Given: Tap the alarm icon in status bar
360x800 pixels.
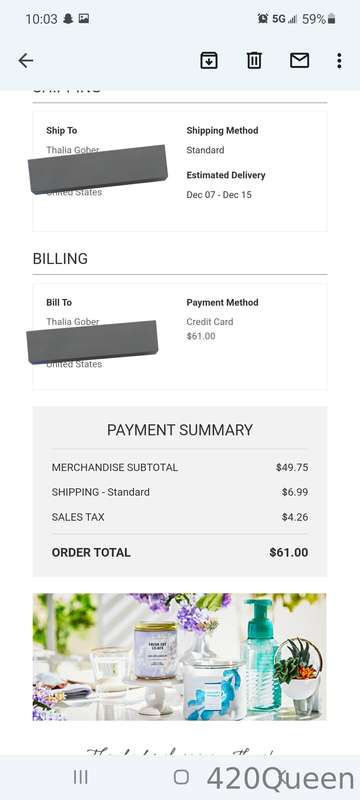Looking at the screenshot, I should click(263, 19).
